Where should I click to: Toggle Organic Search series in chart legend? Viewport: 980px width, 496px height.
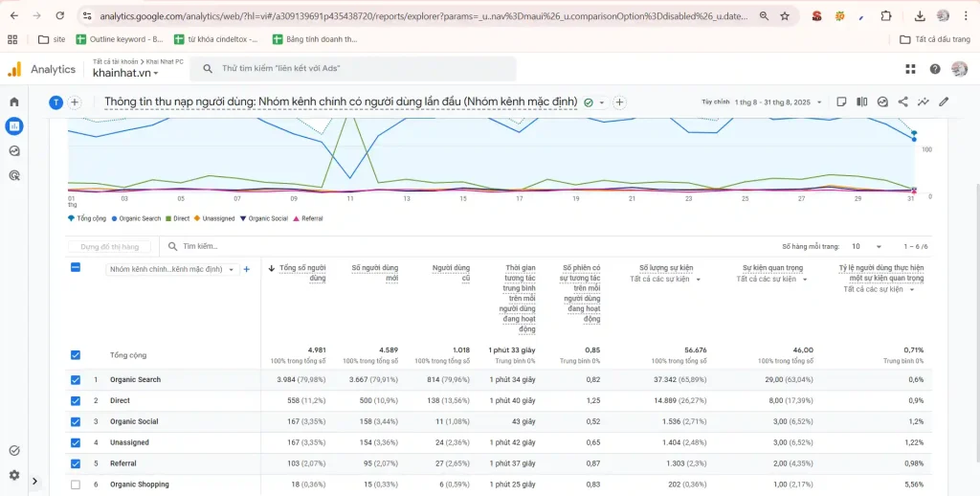pos(136,218)
